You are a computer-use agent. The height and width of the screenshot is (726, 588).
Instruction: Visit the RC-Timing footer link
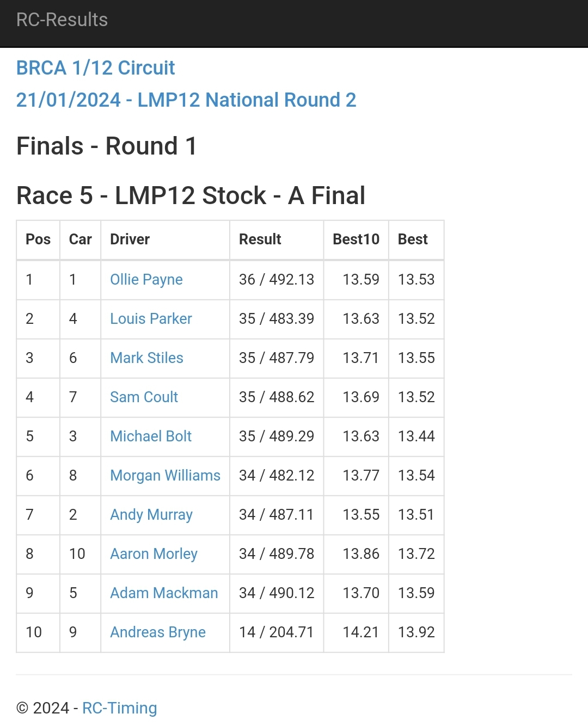(x=119, y=708)
